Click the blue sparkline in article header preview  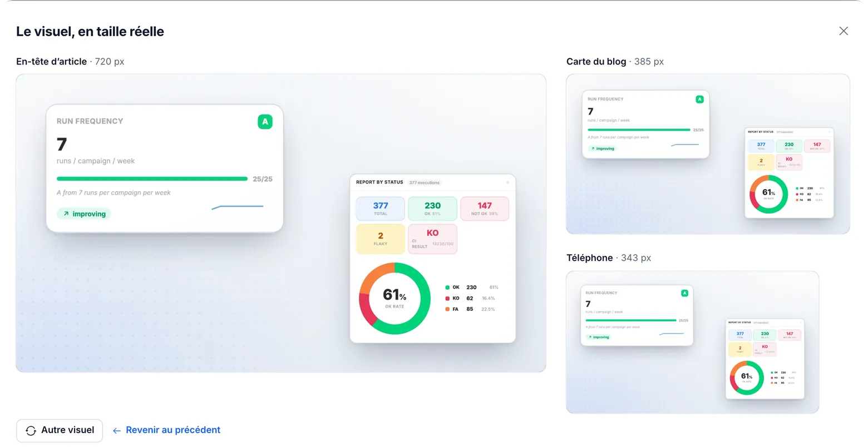coord(238,207)
